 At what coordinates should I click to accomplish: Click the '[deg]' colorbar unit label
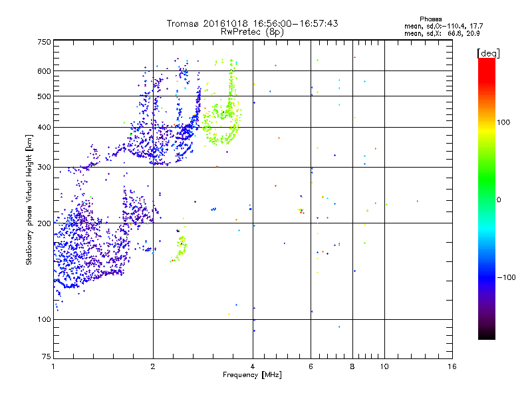[488, 53]
